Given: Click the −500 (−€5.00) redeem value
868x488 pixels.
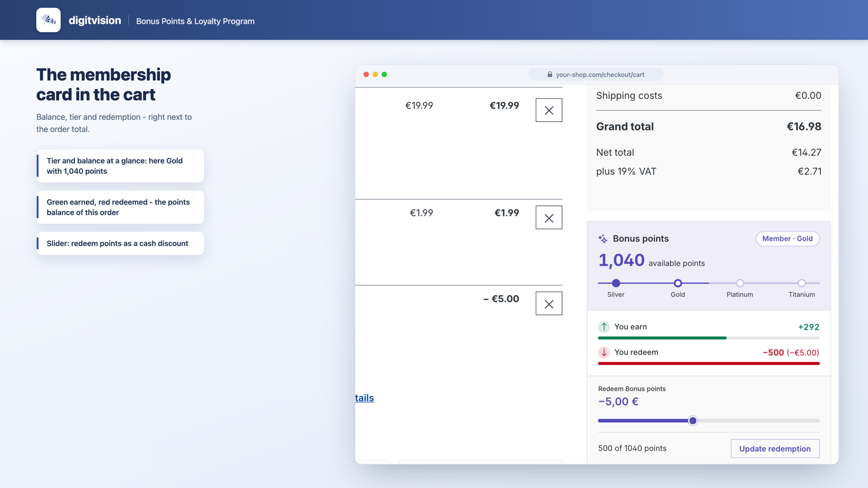Looking at the screenshot, I should pyautogui.click(x=791, y=352).
